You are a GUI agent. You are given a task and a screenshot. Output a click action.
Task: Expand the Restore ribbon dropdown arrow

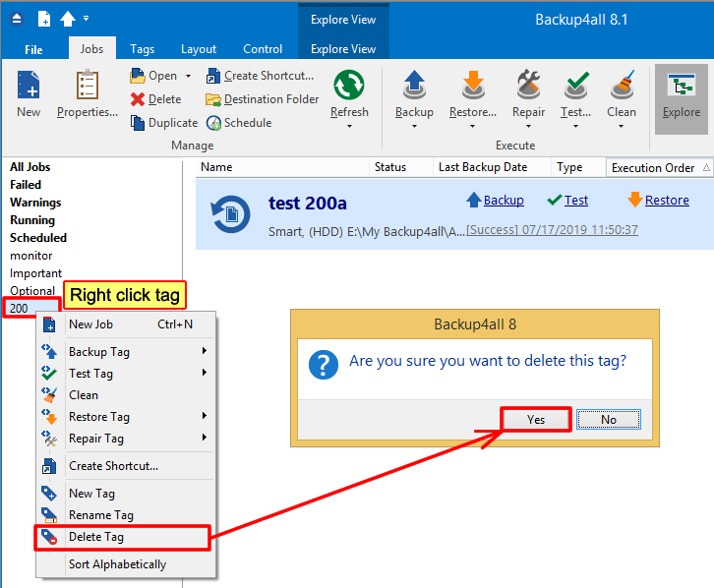coord(473,127)
